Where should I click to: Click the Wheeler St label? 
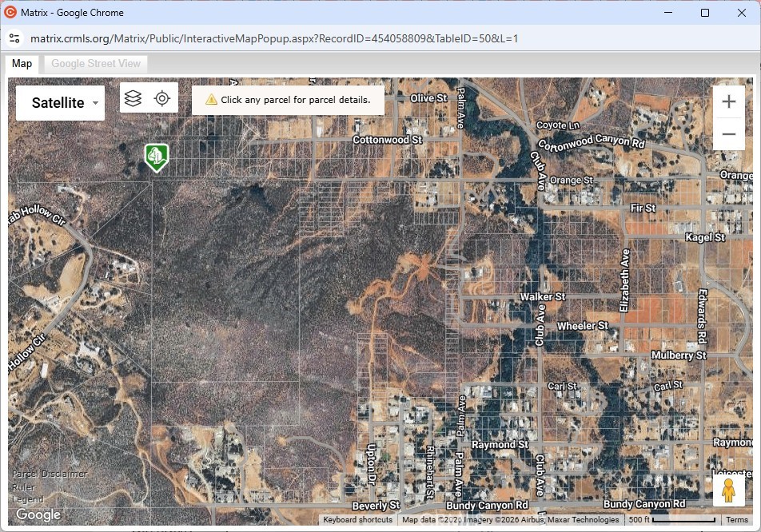click(583, 326)
